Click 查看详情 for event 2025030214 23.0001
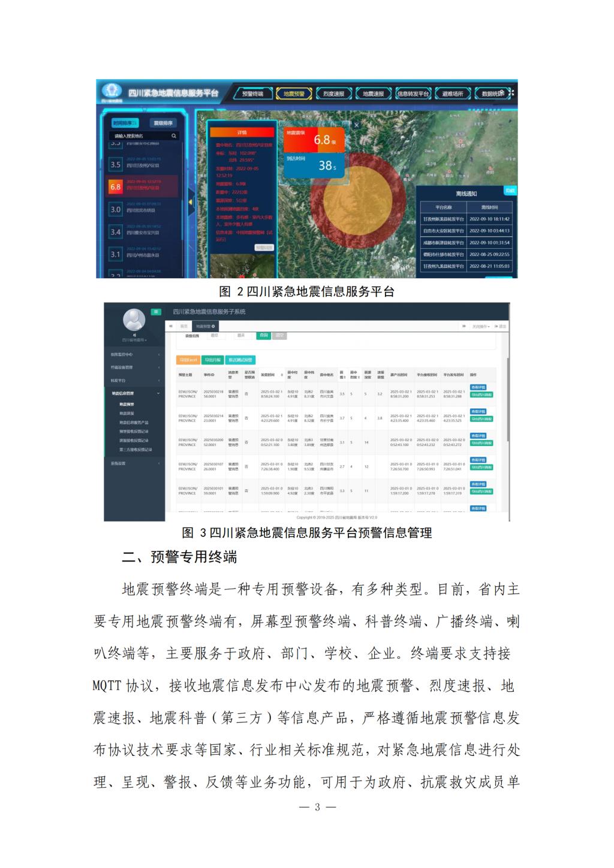Image resolution: width=614 pixels, height=868 pixels. (x=478, y=411)
